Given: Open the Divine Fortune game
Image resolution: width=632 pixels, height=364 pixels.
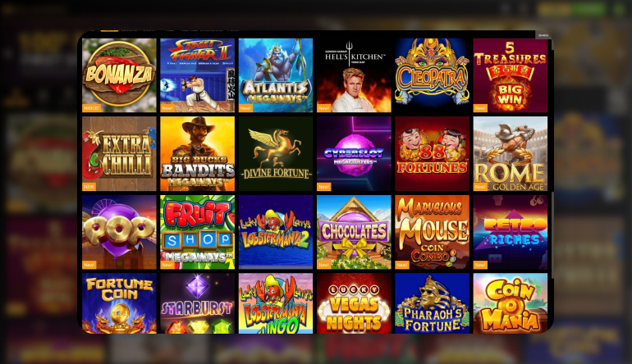Looking at the screenshot, I should tap(276, 154).
